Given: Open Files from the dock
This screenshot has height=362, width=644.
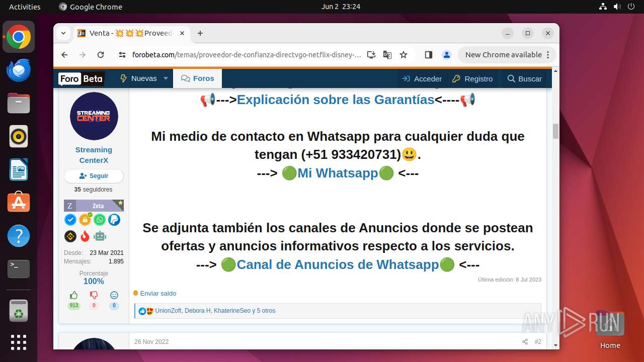Looking at the screenshot, I should click(x=19, y=103).
